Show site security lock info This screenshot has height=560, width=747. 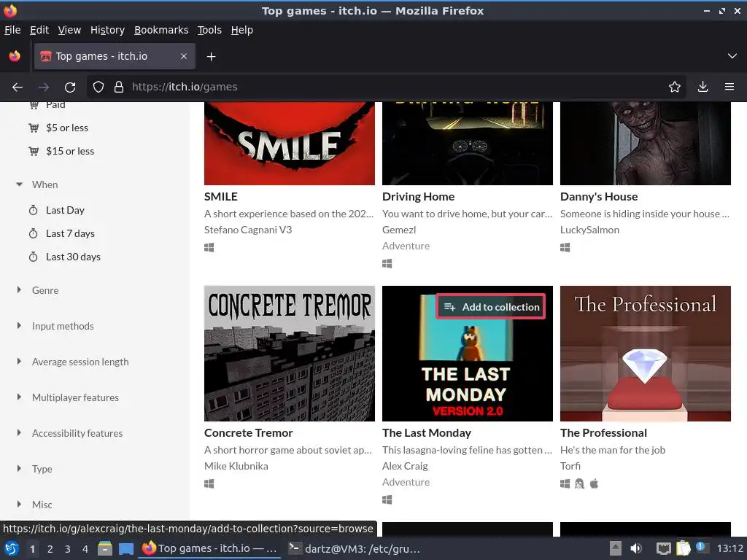(x=119, y=87)
